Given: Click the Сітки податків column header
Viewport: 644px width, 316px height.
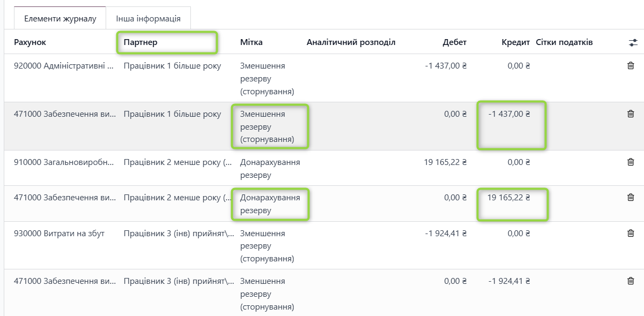Looking at the screenshot, I should click(564, 42).
